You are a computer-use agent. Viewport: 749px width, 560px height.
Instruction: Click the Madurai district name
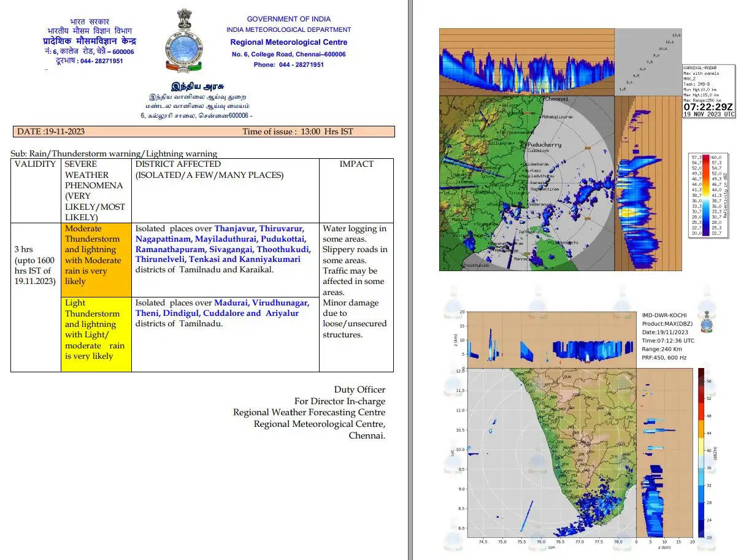point(235,303)
